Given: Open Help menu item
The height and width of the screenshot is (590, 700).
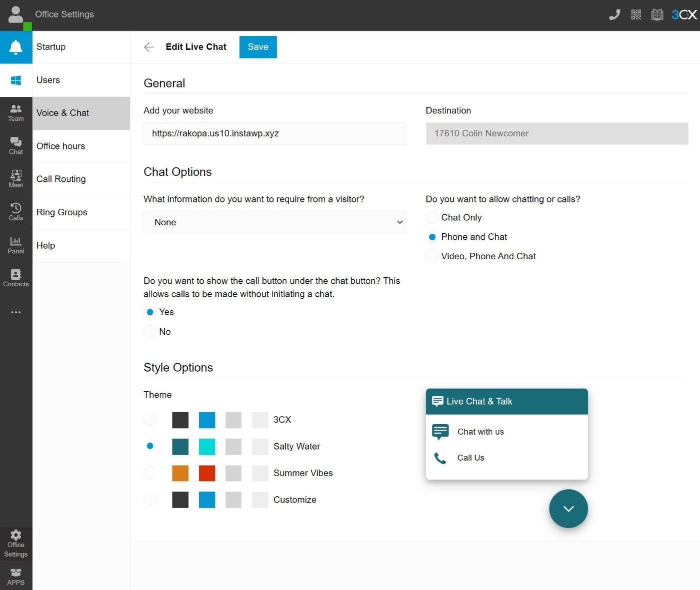Looking at the screenshot, I should 81,245.
